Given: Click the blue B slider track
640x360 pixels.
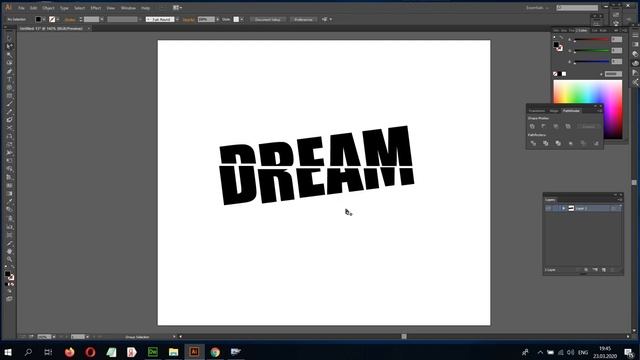Looking at the screenshot, I should [x=591, y=61].
